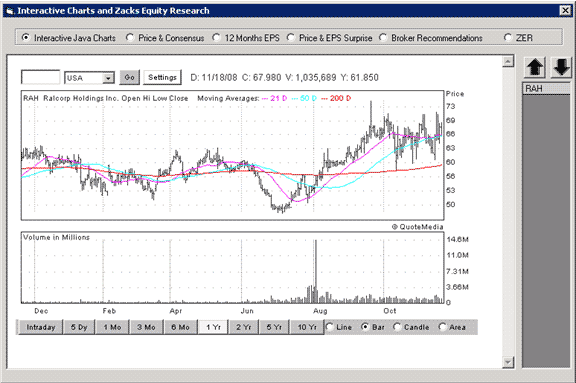Select RAH in the ticker list

546,88
